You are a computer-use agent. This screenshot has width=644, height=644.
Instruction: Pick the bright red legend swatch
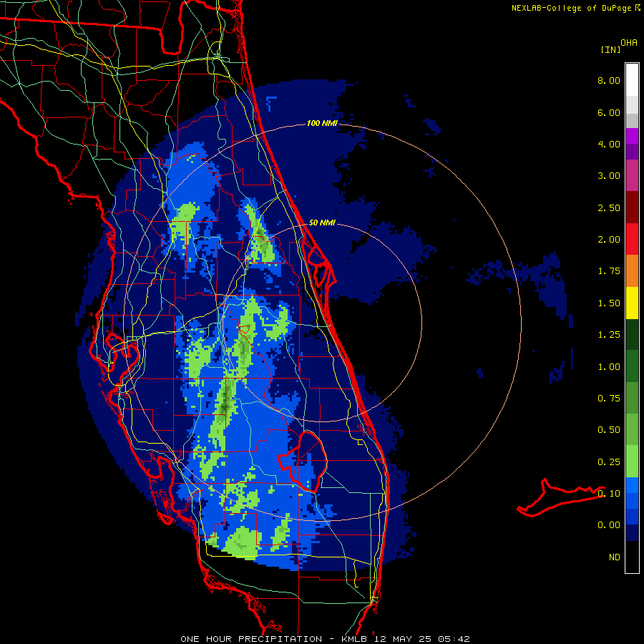point(632,240)
